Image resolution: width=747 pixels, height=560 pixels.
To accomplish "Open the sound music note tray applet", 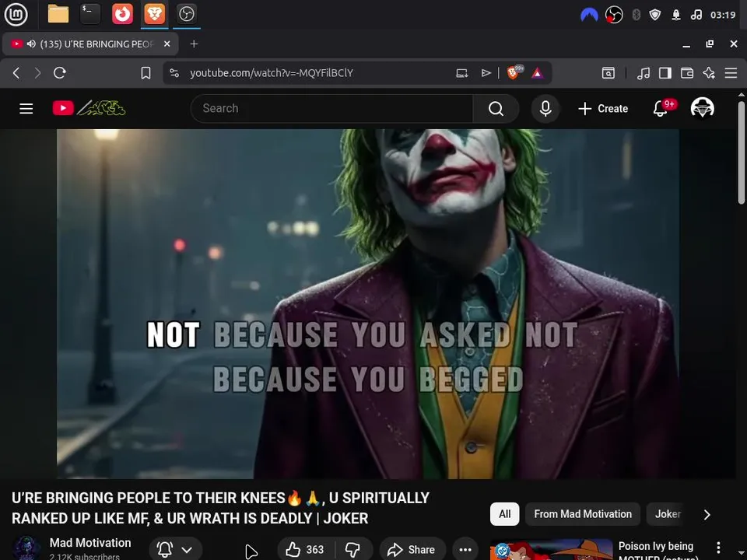I will [x=696, y=15].
